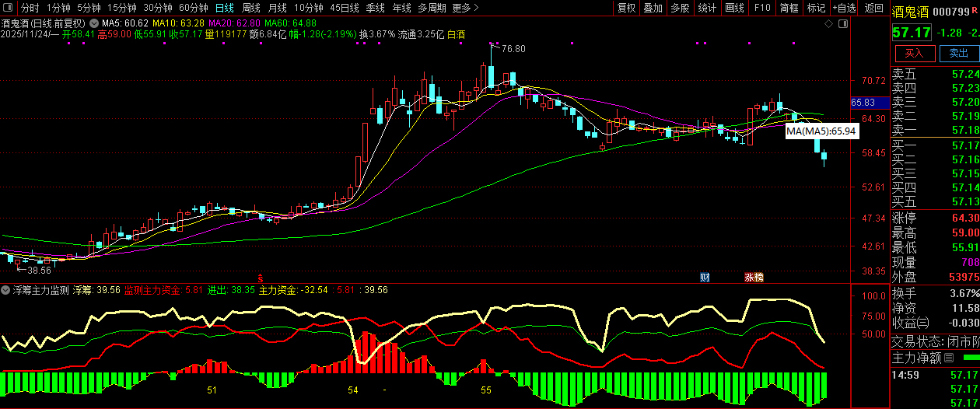Click the 买五 bid row
This screenshot has width=980, height=409.
point(935,201)
